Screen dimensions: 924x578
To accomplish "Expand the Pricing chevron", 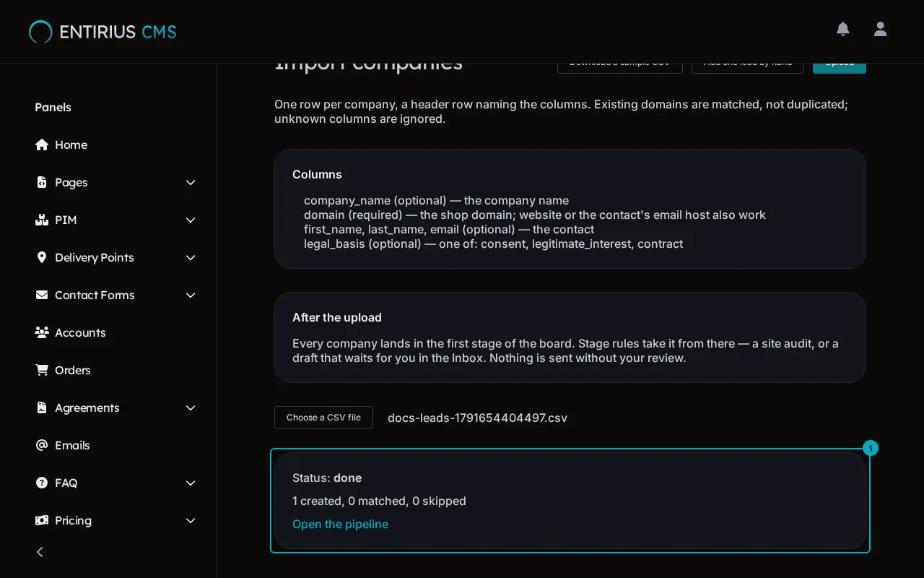I will tap(191, 520).
